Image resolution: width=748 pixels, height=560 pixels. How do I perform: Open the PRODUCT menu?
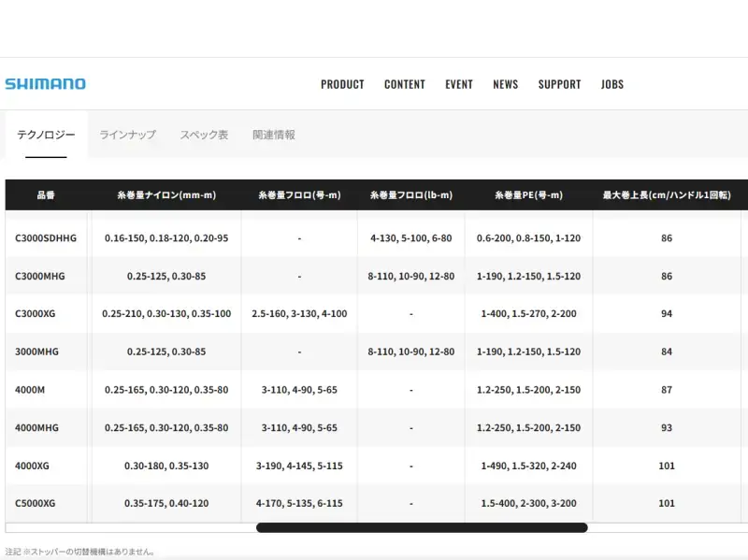coord(342,84)
